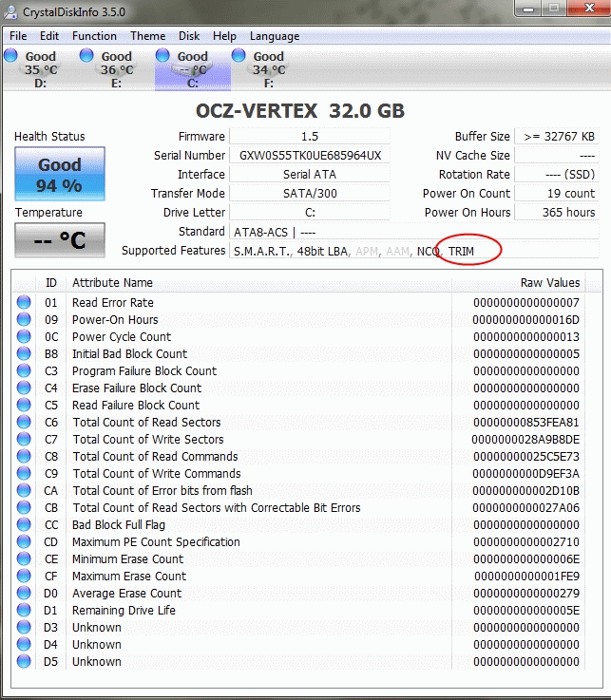The width and height of the screenshot is (611, 700).
Task: Click S.M.A.R.T. in Supported Features
Action: click(262, 252)
